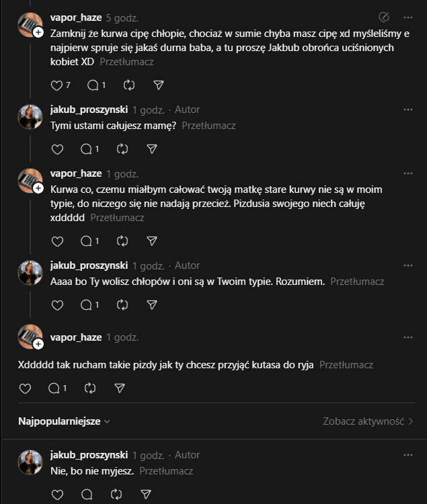The image size is (427, 504).
Task: Repost the 'Tymi ustami całujesz mamę?' reply
Action: pos(122,149)
